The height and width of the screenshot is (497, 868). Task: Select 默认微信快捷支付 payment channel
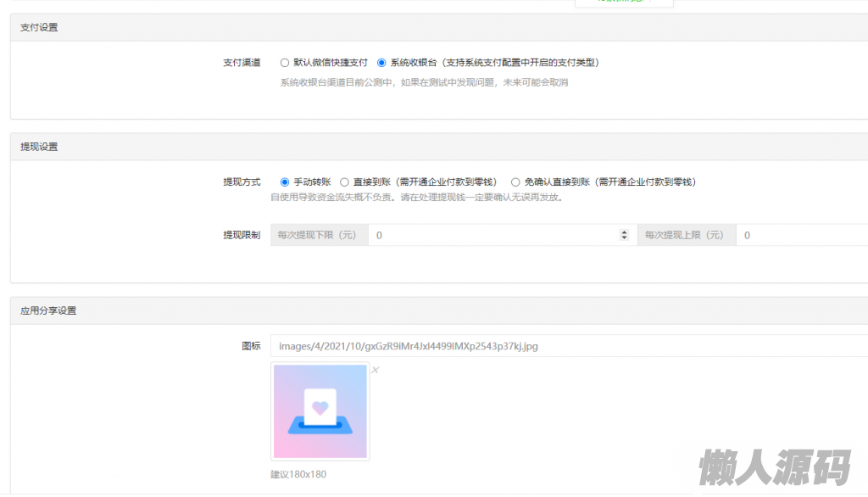285,63
